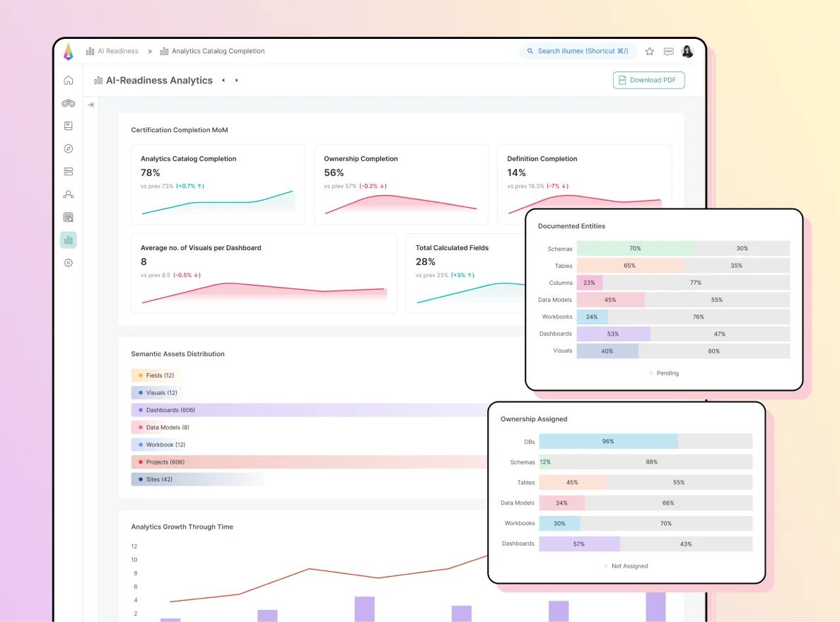Open the book icon in the sidebar
The height and width of the screenshot is (622, 840).
tap(69, 126)
